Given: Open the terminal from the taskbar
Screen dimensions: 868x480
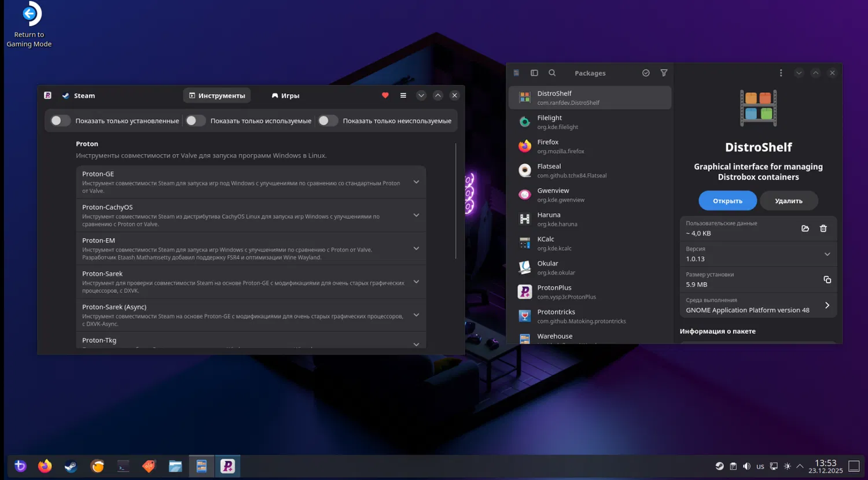Looking at the screenshot, I should pyautogui.click(x=123, y=466).
